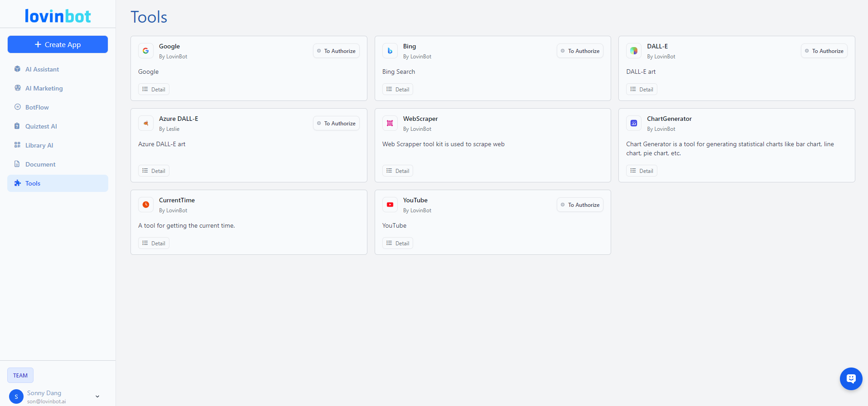Click the son@lovinbot.ai email text
The height and width of the screenshot is (406, 868).
click(46, 401)
